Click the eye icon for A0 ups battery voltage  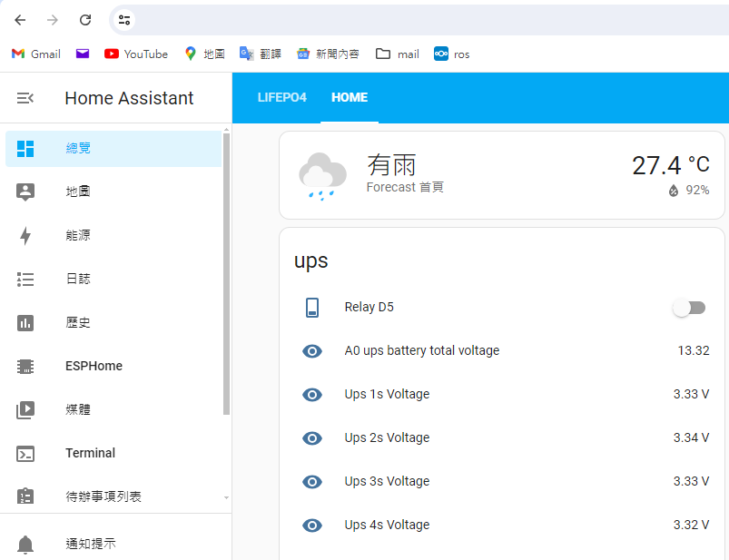coord(312,350)
